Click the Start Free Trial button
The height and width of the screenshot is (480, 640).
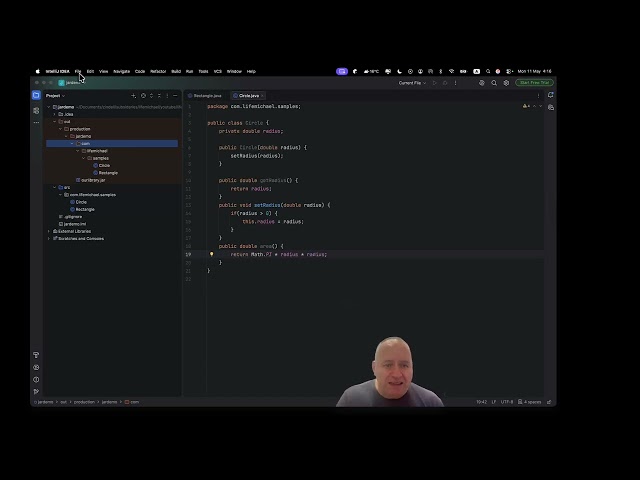tap(534, 83)
